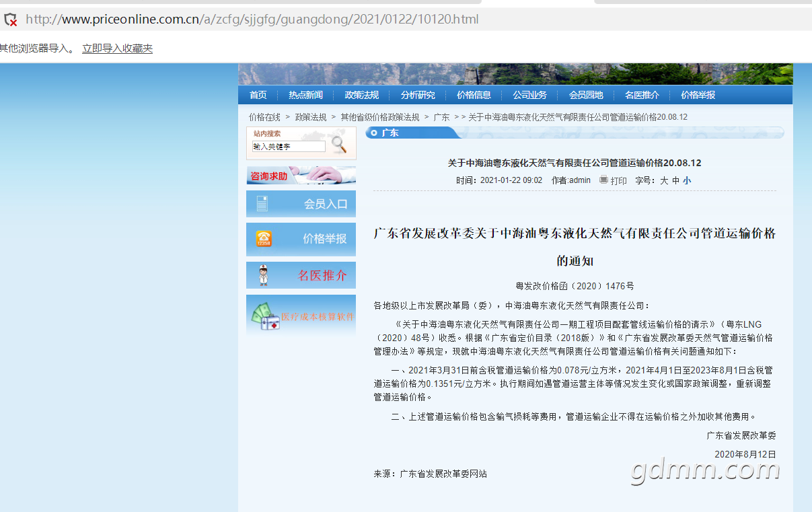Click the print icon beside 打印
Screen dimensions: 812x512
coord(603,180)
